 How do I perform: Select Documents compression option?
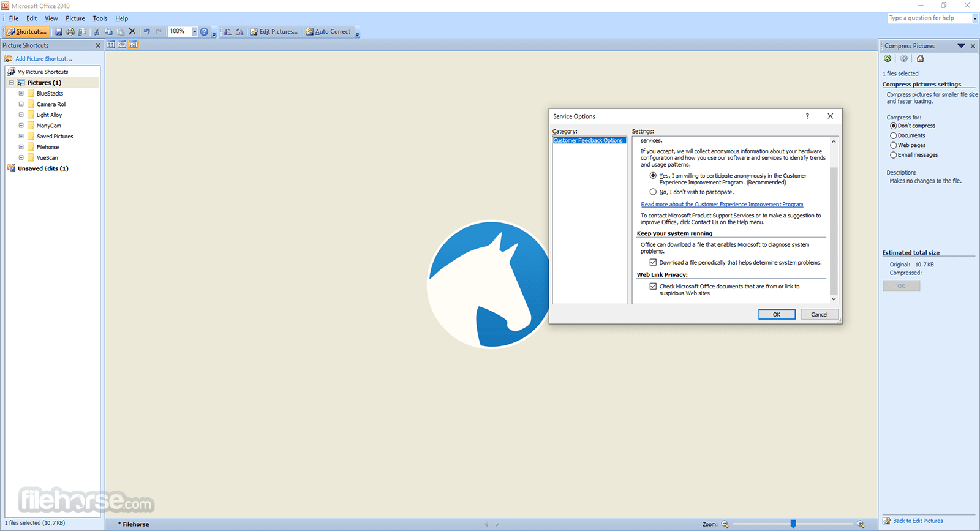tap(894, 136)
